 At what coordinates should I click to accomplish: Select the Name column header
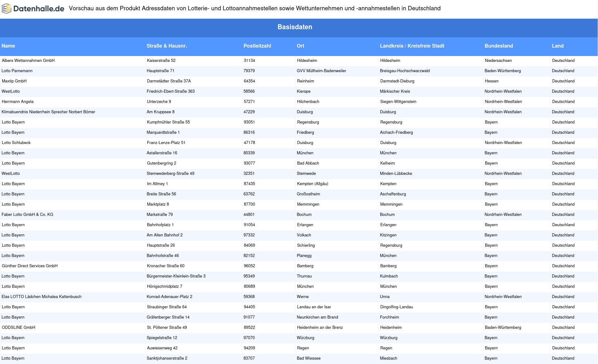click(x=8, y=46)
